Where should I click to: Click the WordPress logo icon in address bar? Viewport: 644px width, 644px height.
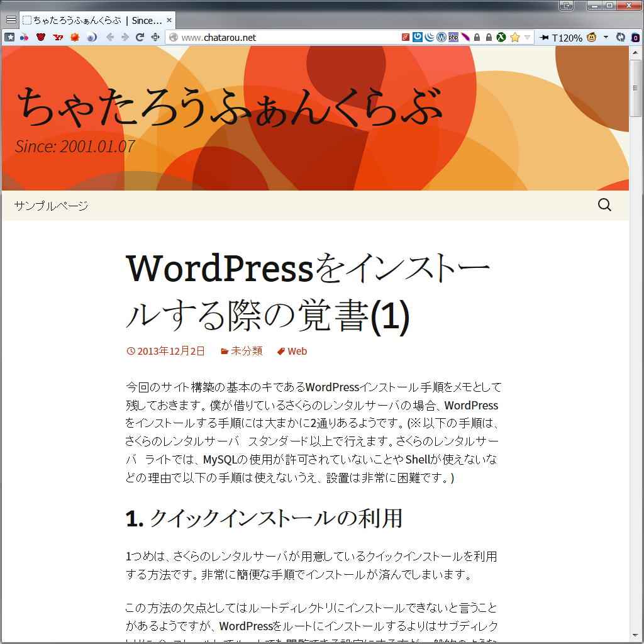(x=441, y=37)
